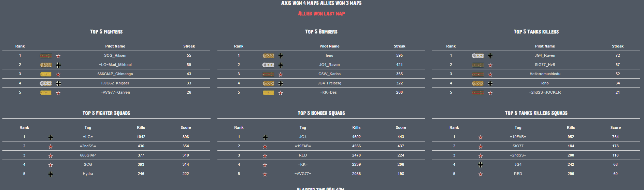The image size is (644, 190).
Task: Click the Top 5 Fighters heading
Action: (106, 32)
